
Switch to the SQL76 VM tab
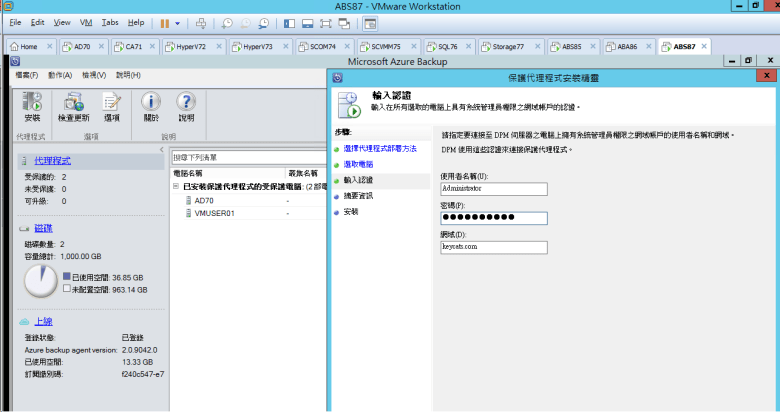coord(440,46)
